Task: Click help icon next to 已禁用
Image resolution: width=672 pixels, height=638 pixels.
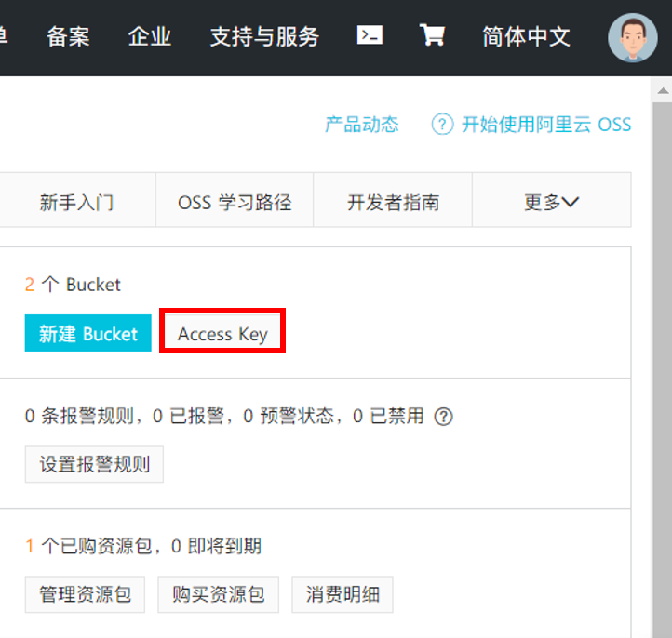Action: pos(444,417)
